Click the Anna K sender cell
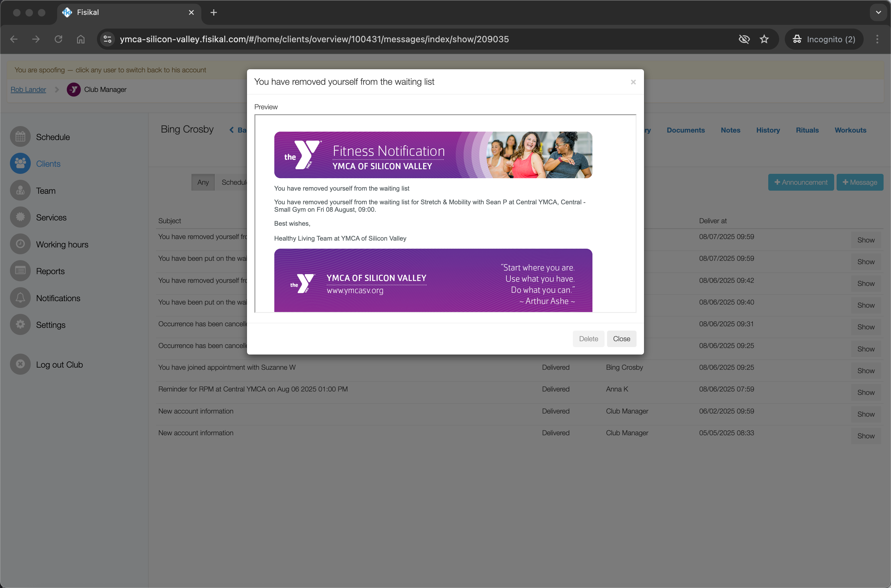 coord(617,389)
